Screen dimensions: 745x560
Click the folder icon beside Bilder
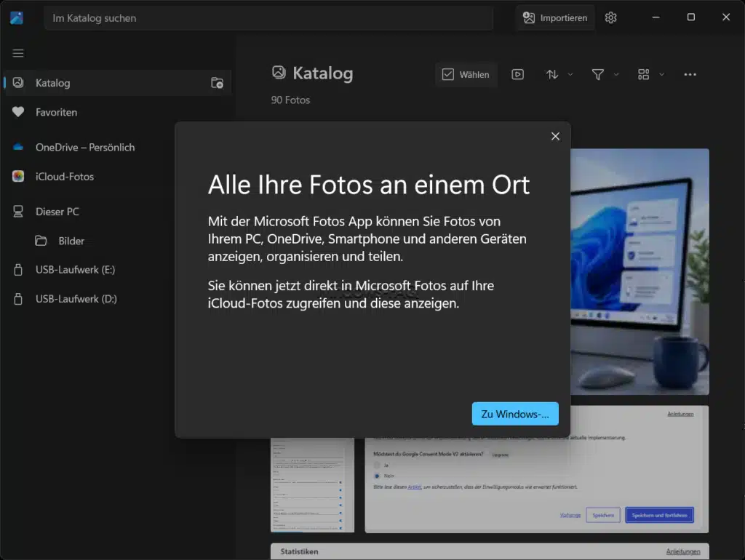click(41, 241)
